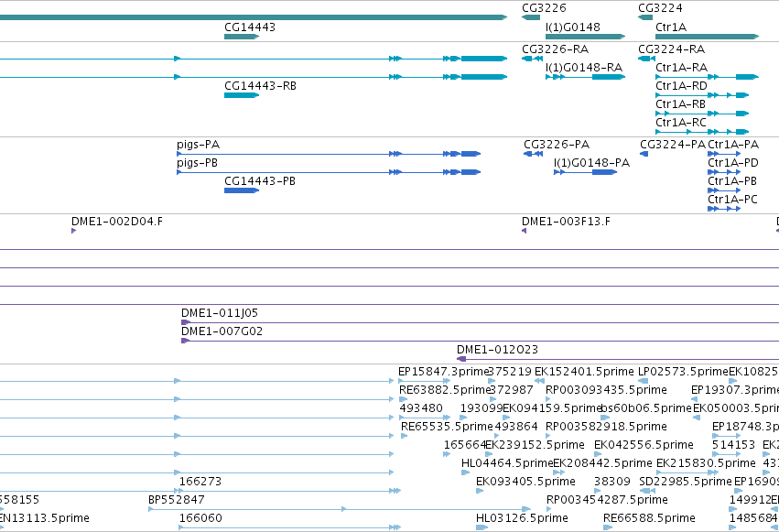Click the 165664 EST label
The height and width of the screenshot is (532, 779).
tap(465, 445)
